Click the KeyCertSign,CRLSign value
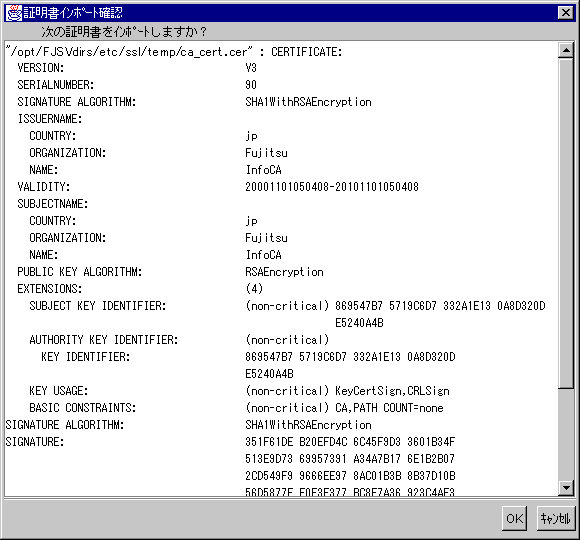 pos(392,391)
